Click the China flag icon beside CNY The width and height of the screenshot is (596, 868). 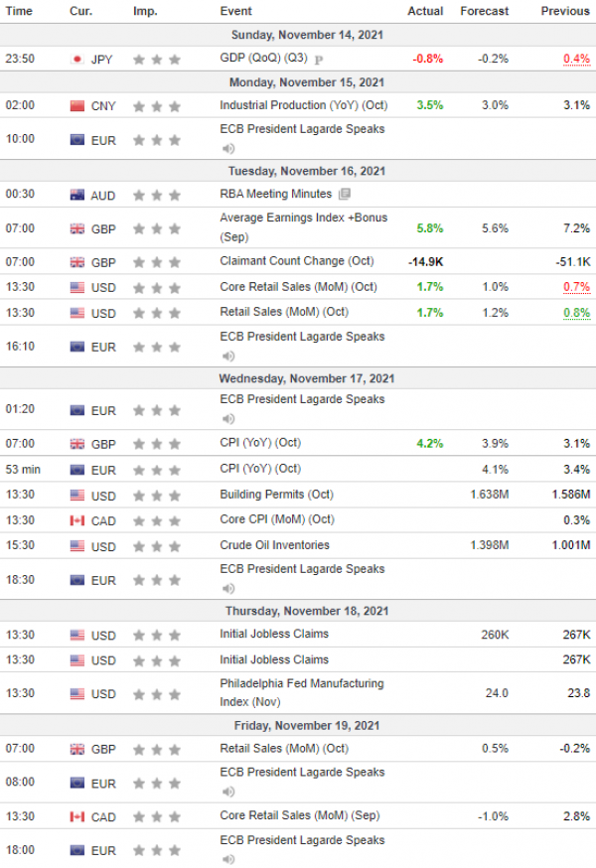(x=77, y=105)
